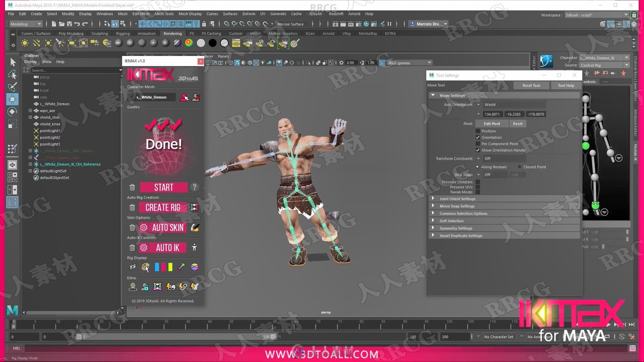Open the gear settings for AUTO IK
The height and width of the screenshot is (362, 644).
[x=144, y=248]
